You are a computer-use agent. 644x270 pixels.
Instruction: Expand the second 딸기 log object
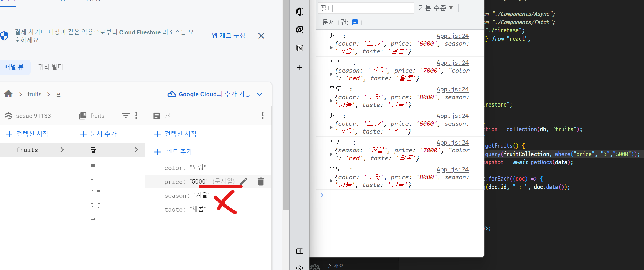click(x=331, y=154)
